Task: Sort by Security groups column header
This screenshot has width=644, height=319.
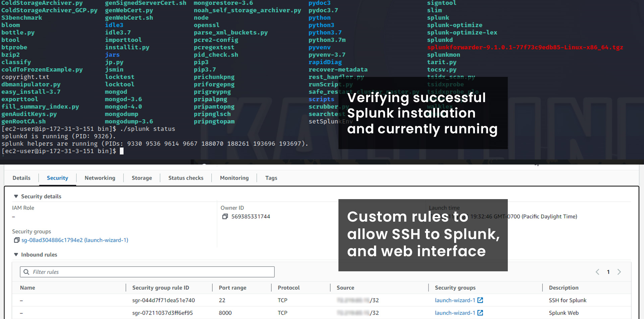Action: point(455,288)
